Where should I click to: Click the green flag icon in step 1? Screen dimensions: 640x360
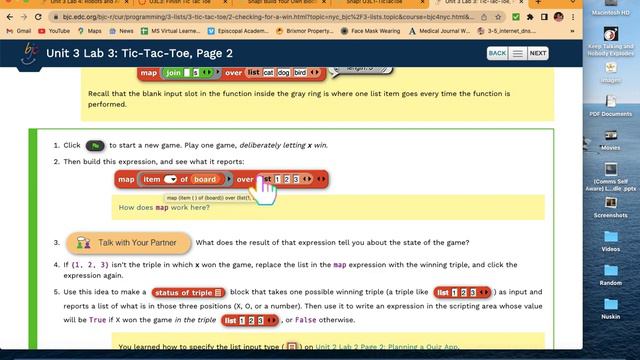click(x=95, y=146)
